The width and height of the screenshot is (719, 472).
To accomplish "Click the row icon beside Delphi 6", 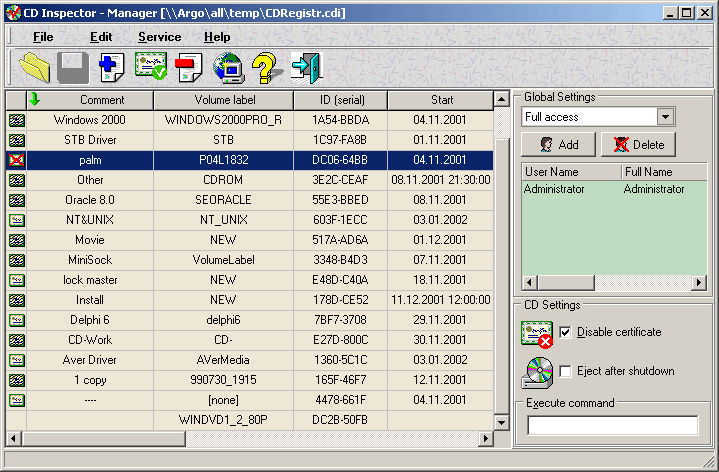I will tap(17, 320).
